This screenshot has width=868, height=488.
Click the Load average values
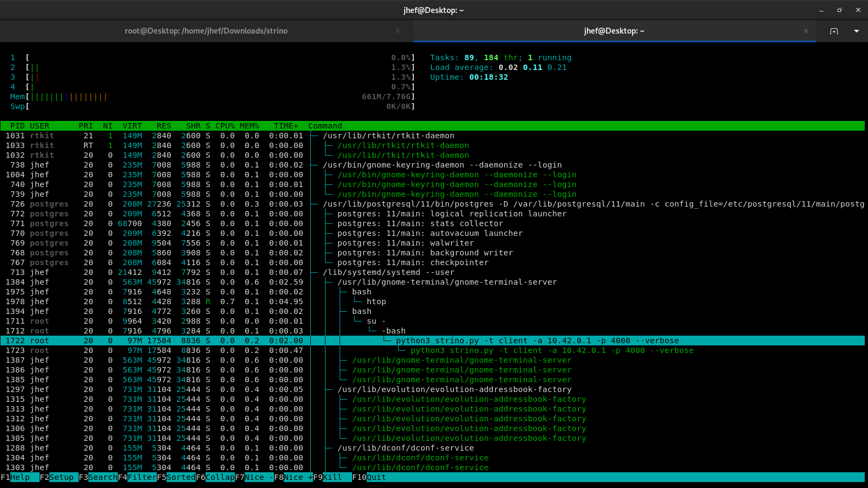532,67
